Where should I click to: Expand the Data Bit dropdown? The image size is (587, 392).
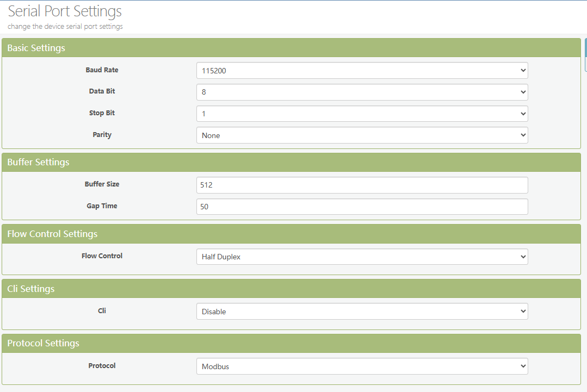click(x=362, y=92)
